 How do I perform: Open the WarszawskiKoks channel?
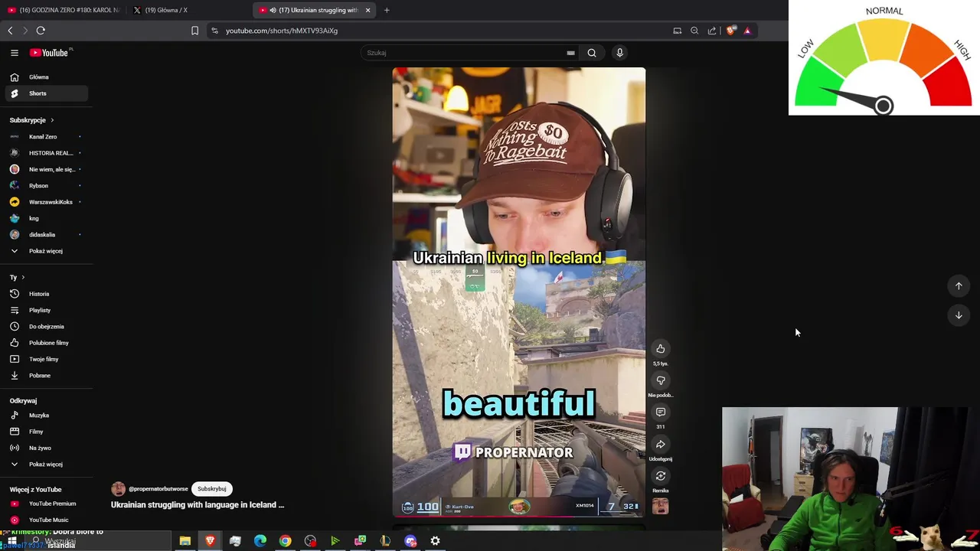click(46, 202)
